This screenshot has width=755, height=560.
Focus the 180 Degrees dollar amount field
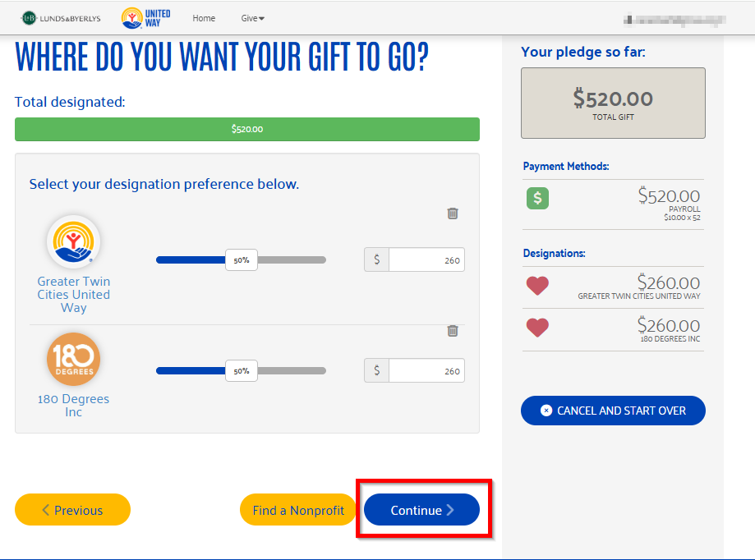click(x=426, y=370)
